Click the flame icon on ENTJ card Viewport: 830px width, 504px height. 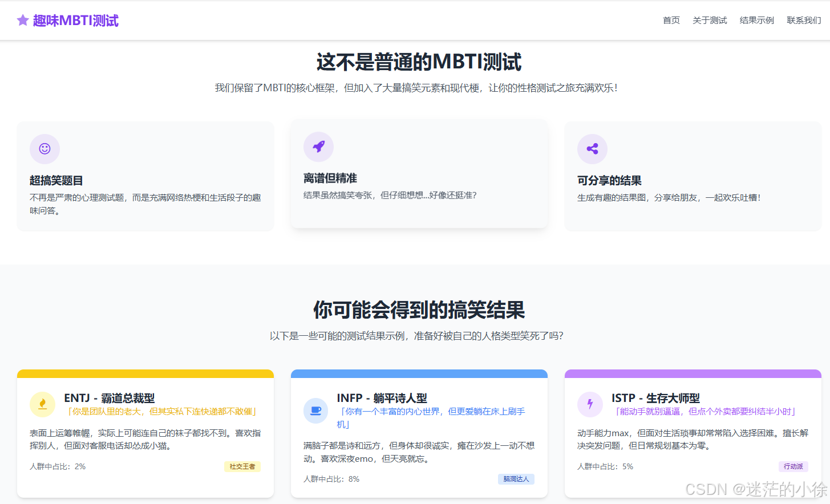pos(42,404)
